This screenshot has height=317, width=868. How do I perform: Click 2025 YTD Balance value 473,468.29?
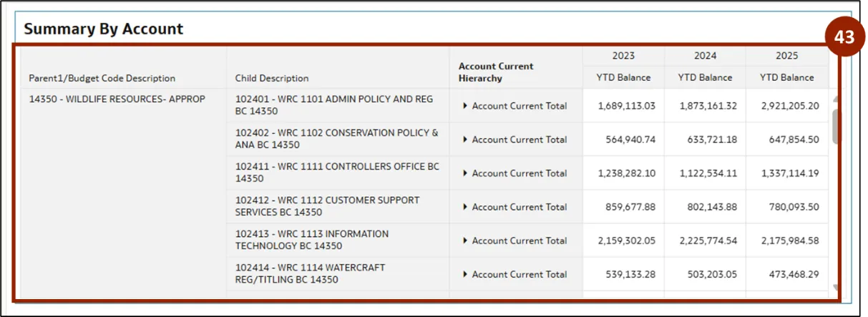(x=790, y=274)
